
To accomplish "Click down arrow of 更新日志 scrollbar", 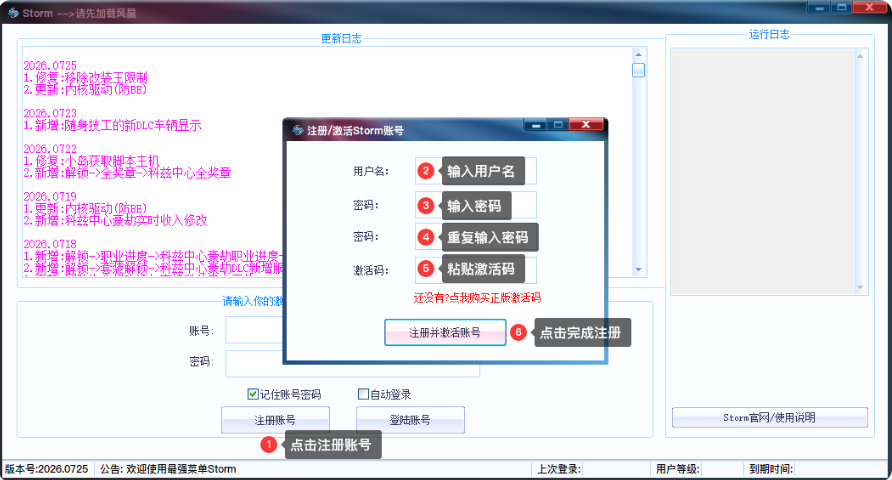I will pyautogui.click(x=638, y=270).
